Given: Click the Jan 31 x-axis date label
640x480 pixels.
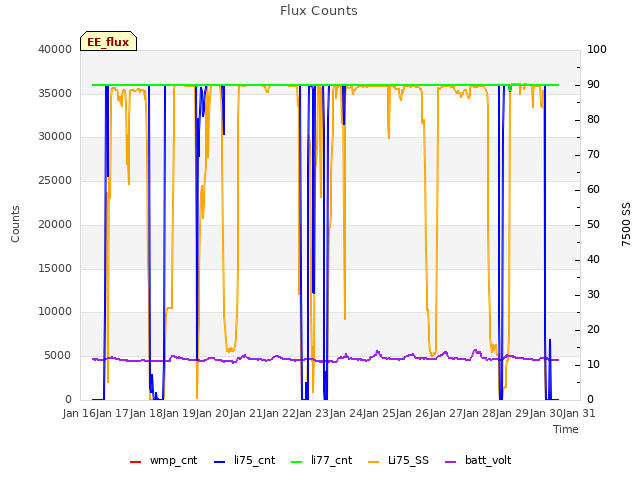Looking at the screenshot, I should tap(579, 413).
